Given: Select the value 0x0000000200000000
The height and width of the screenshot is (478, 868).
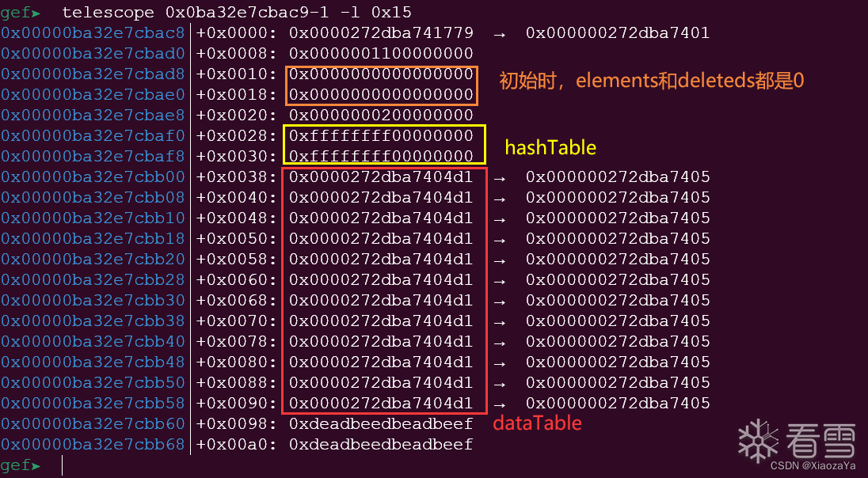Looking at the screenshot, I should 381,116.
